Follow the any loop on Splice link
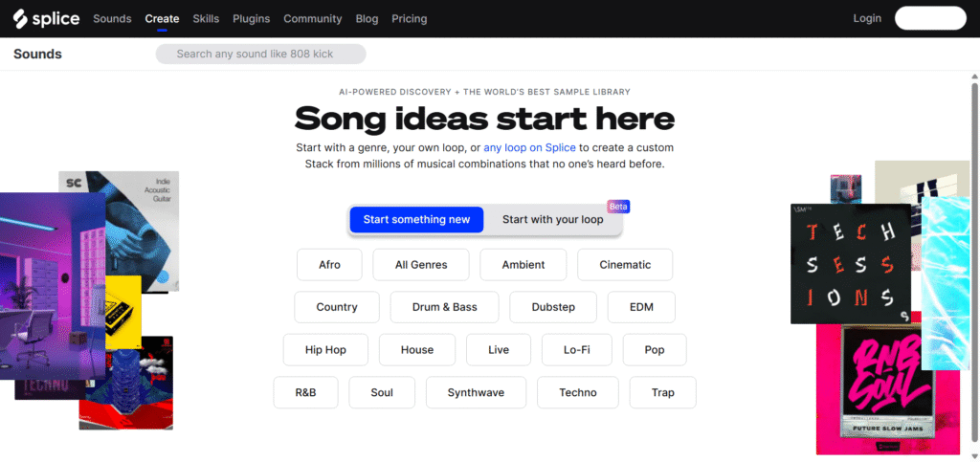This screenshot has width=980, height=462. 529,148
